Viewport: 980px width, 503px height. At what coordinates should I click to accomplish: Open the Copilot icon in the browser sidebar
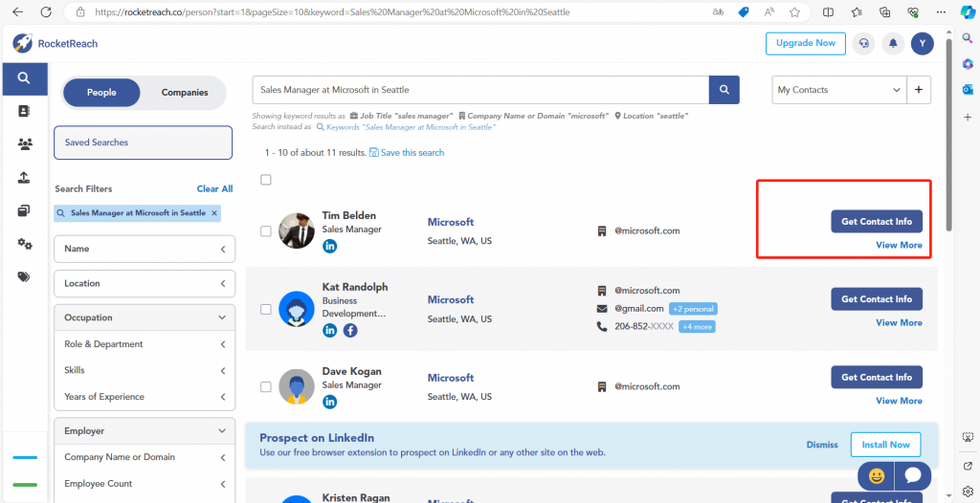point(967,11)
